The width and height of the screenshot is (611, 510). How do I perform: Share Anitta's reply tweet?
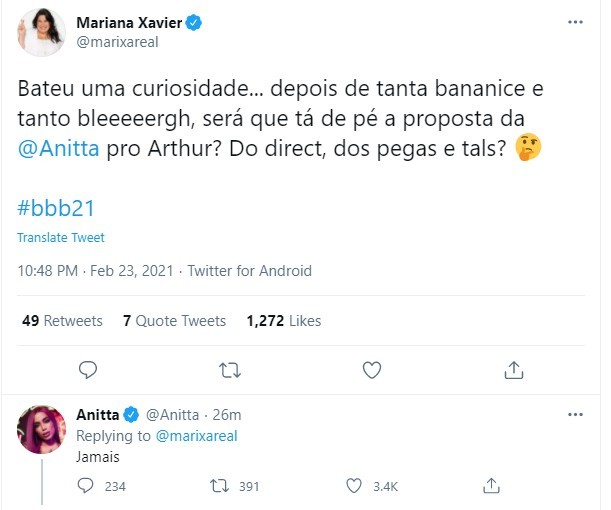click(491, 486)
